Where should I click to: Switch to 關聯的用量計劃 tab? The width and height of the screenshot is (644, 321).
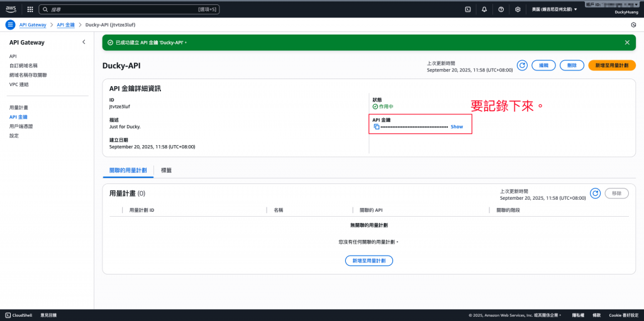click(x=128, y=170)
